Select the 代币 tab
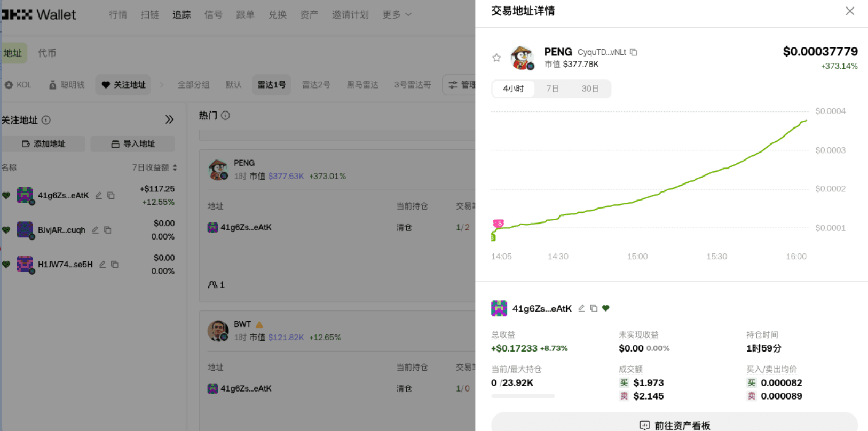This screenshot has height=431, width=868. 47,53
